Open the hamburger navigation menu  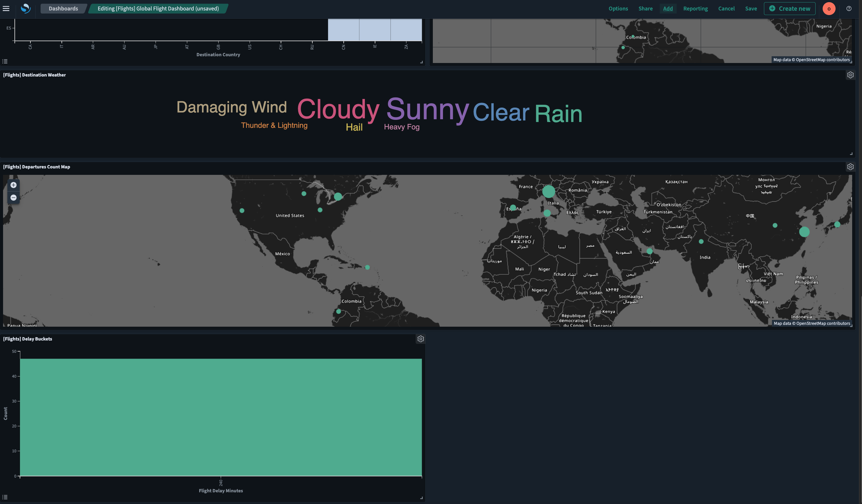point(6,9)
